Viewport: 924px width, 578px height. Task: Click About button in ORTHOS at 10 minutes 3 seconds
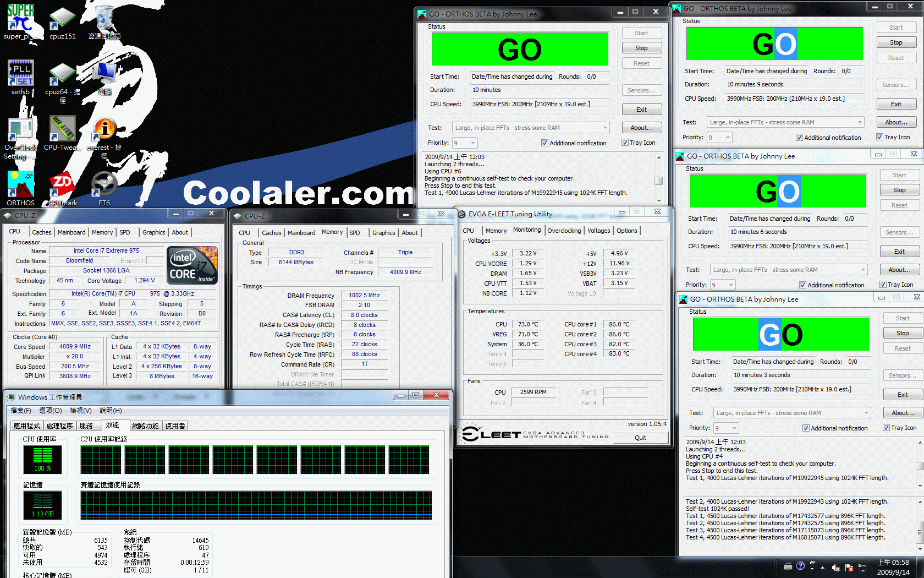coord(903,413)
